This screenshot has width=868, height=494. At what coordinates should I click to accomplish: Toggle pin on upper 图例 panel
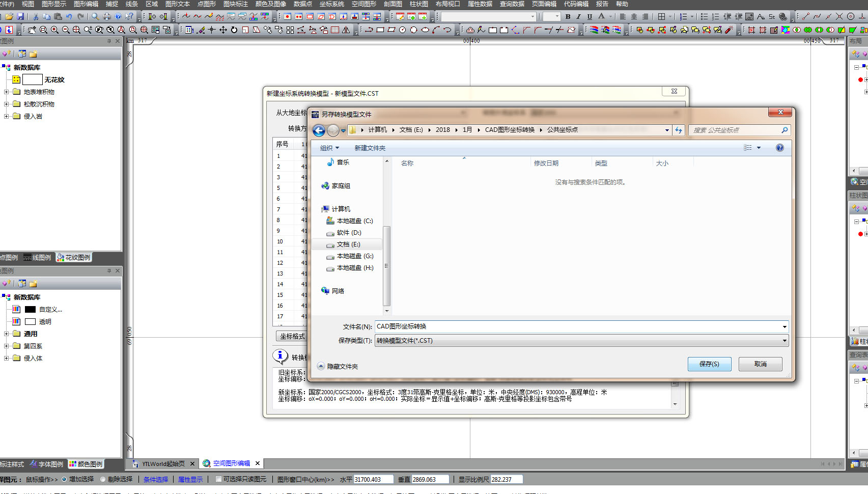(x=109, y=41)
